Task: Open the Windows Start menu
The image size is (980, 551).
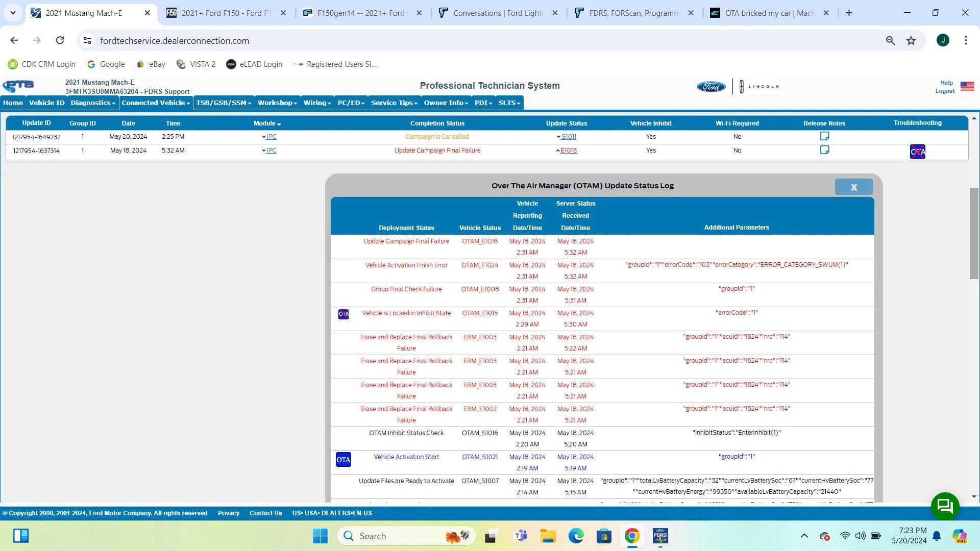Action: pos(320,536)
